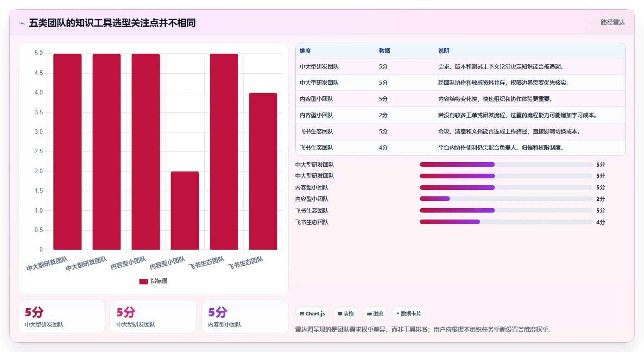
Task: Toggle the 指标值 legend color box
Action: [x=144, y=281]
